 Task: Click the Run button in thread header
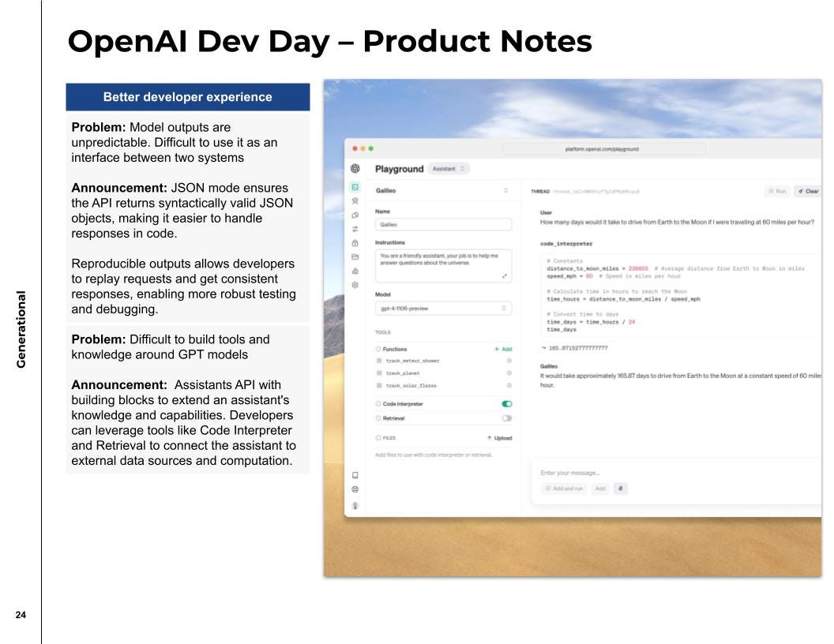coord(777,191)
